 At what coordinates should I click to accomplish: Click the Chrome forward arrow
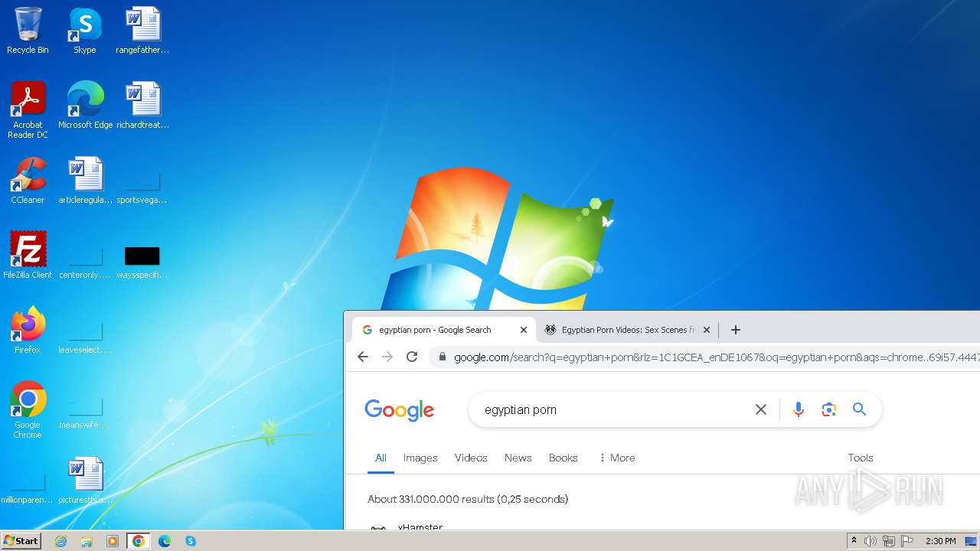(387, 357)
